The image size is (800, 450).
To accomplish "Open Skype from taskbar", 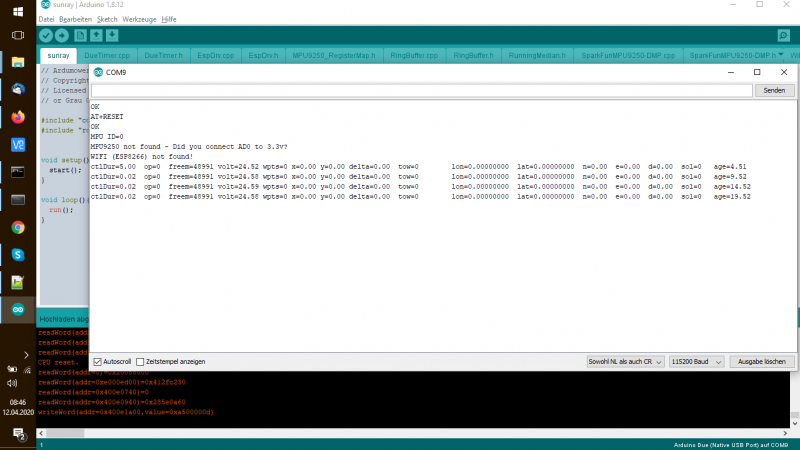I will [x=18, y=255].
